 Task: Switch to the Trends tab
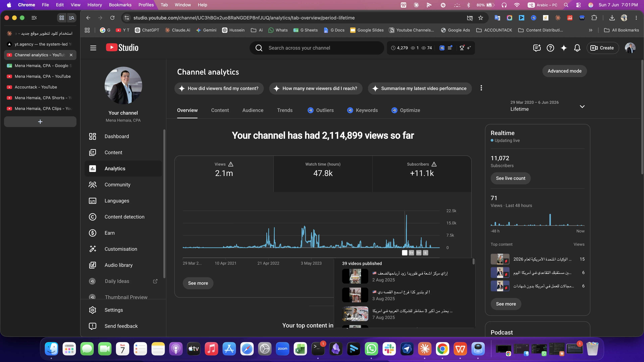[285, 110]
